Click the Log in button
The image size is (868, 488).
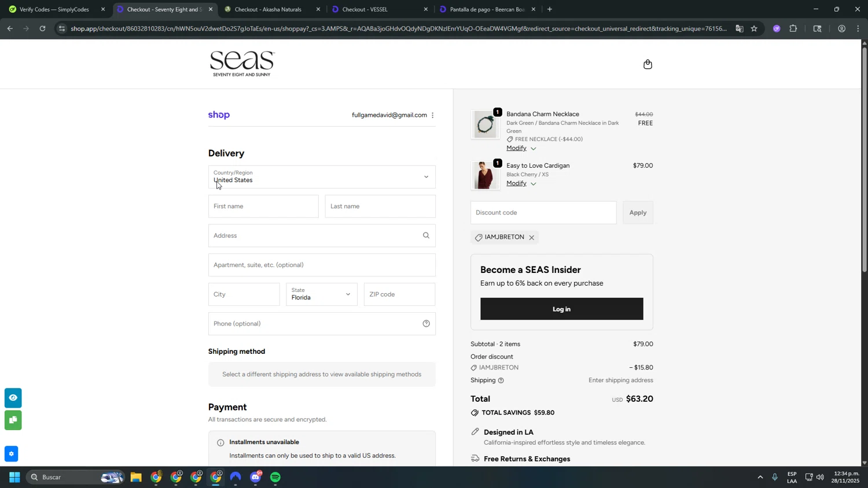[561, 309]
